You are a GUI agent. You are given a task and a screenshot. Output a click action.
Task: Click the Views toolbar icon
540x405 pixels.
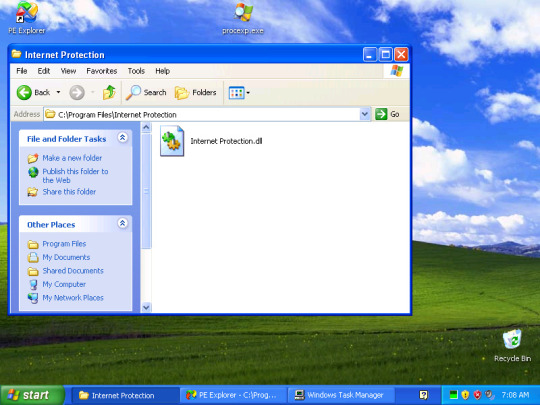click(x=237, y=92)
